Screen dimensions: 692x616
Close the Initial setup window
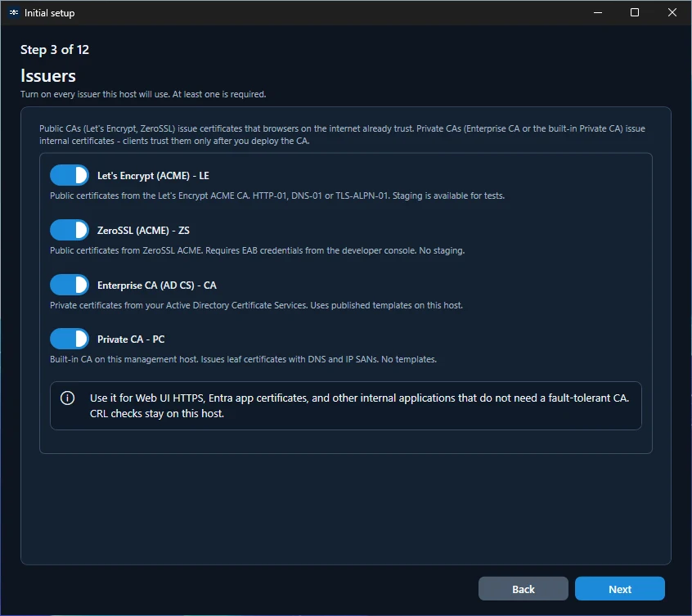coord(672,12)
